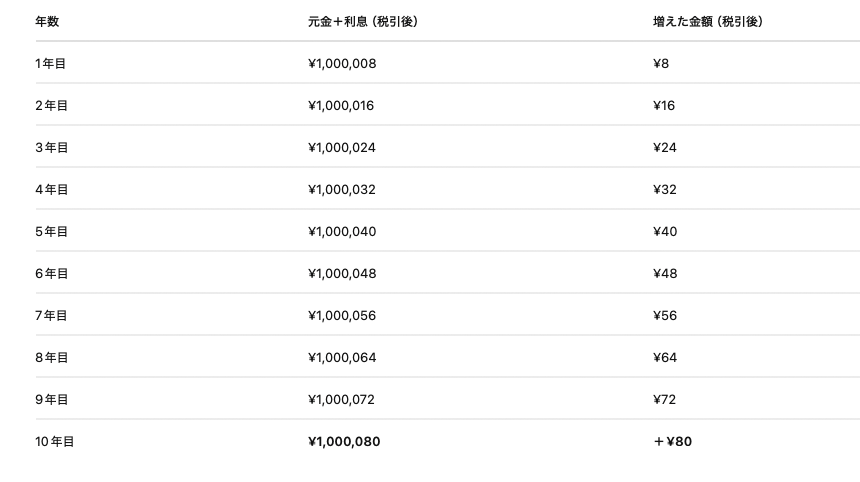Select the 4年目 row label
Screen dimensions: 860x482
51,190
